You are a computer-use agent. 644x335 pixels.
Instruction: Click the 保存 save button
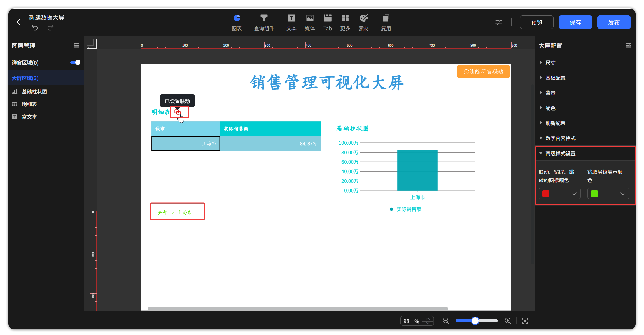[575, 22]
